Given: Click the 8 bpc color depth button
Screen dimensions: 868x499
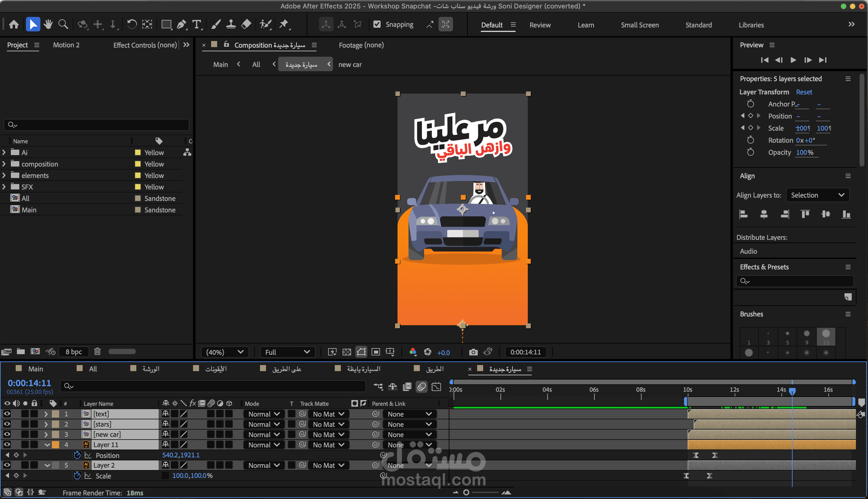Looking at the screenshot, I should (x=73, y=352).
